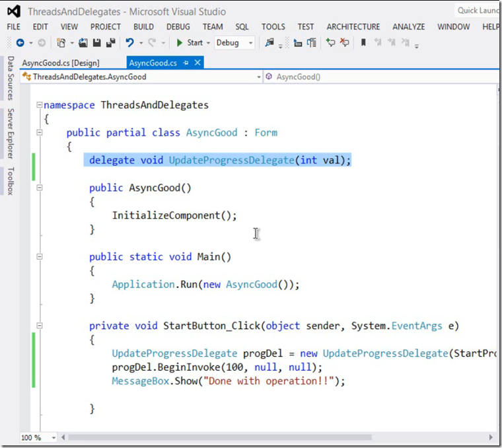
Task: Click the Open File toolbar icon
Action: coord(83,42)
